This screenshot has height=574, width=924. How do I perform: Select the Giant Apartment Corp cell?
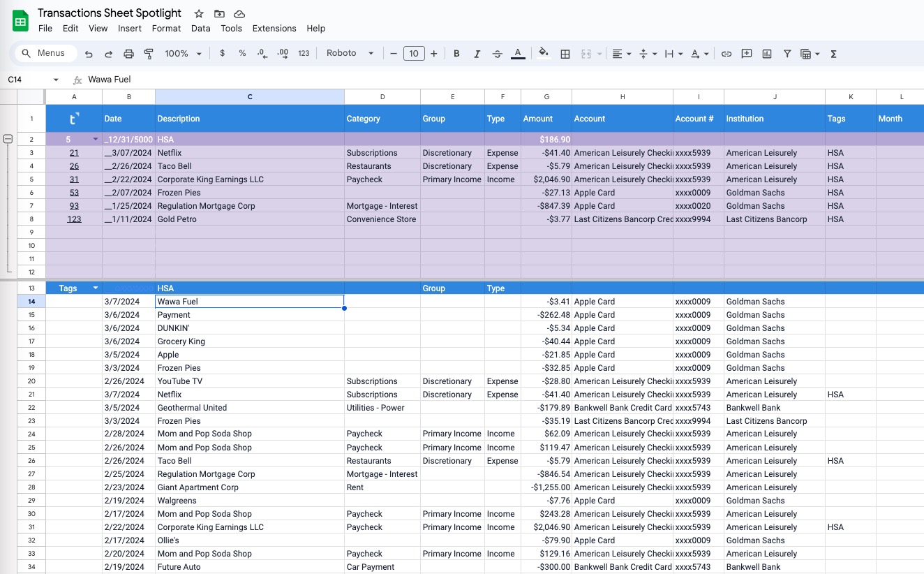(250, 487)
